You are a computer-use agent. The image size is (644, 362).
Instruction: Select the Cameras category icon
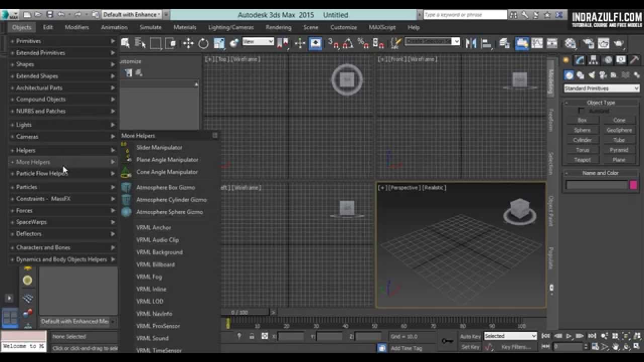pyautogui.click(x=602, y=75)
